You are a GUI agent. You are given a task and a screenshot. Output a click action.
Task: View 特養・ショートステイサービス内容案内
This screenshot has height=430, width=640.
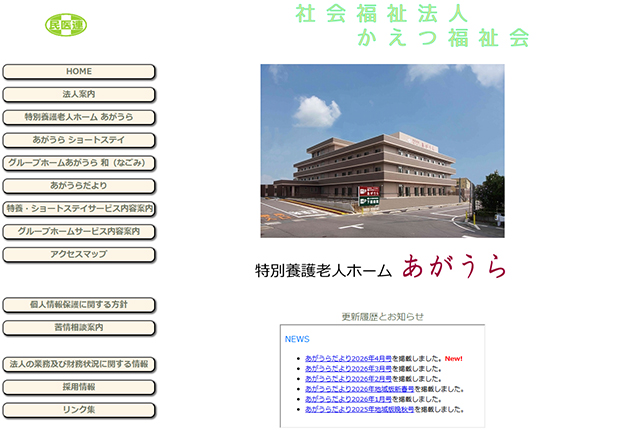79,209
